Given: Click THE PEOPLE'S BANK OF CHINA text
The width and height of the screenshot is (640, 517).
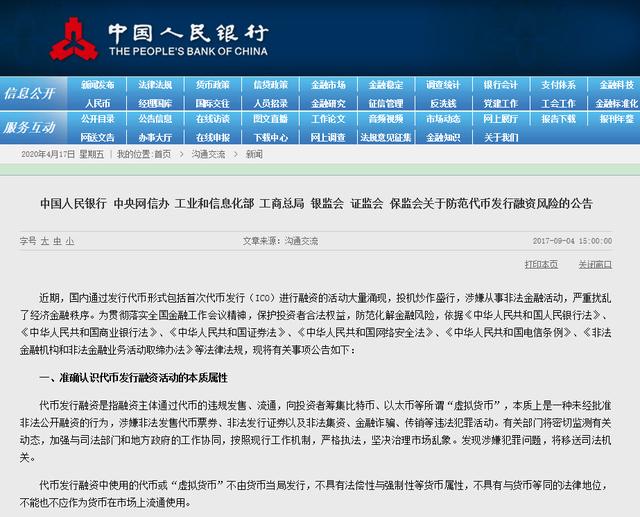Looking at the screenshot, I should pyautogui.click(x=188, y=51).
